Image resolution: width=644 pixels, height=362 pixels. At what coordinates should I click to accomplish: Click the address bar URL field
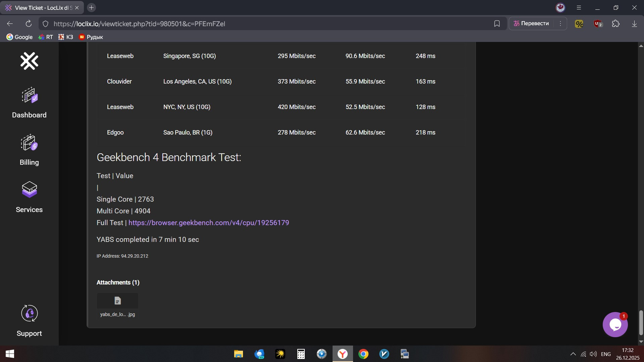[x=268, y=24]
